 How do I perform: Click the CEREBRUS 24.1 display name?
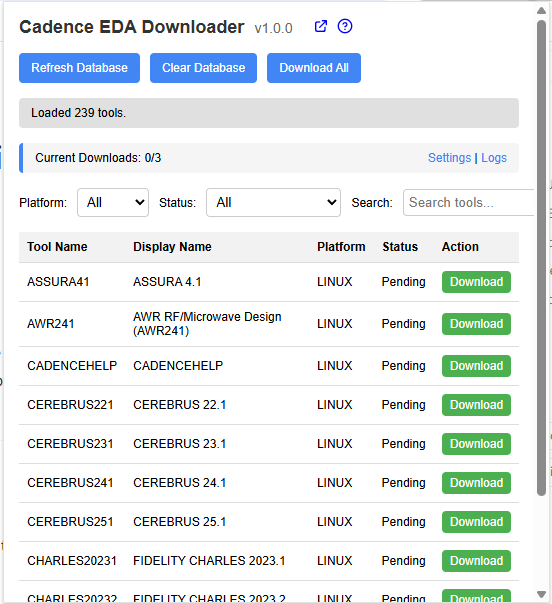coord(180,483)
